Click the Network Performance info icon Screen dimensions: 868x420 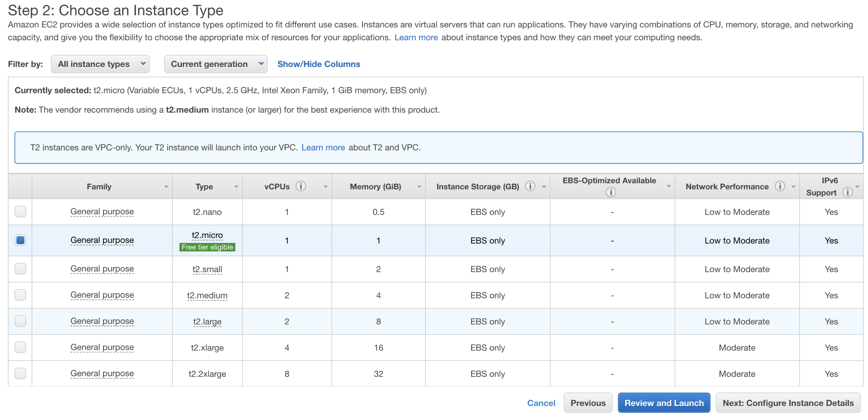780,186
